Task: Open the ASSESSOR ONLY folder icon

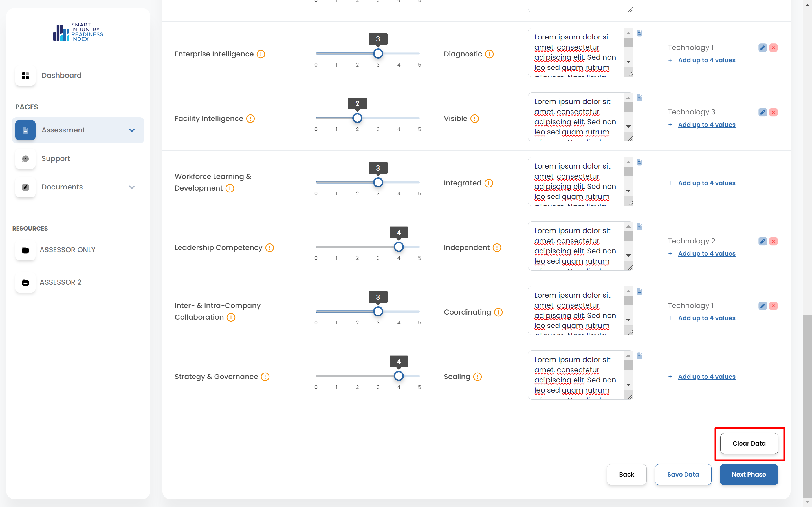Action: [25, 250]
